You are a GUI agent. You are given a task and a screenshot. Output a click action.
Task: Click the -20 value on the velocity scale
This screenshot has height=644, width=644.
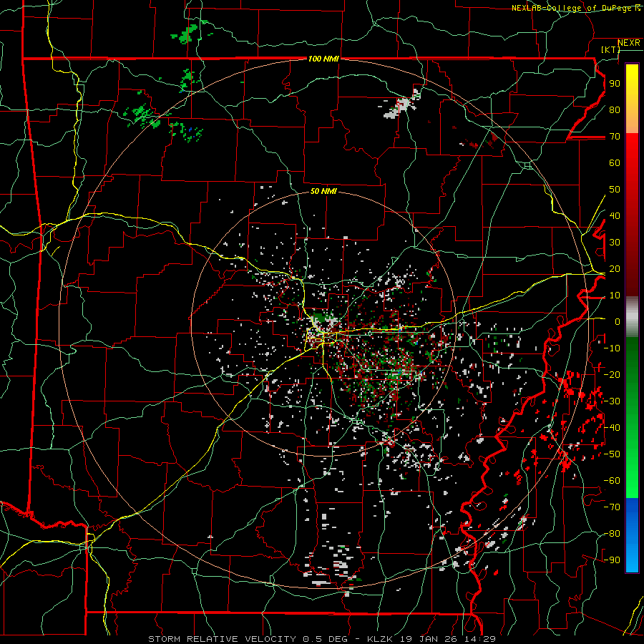(612, 374)
